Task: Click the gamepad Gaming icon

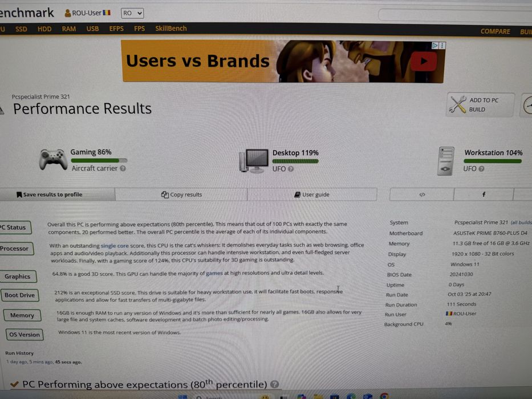Action: tap(53, 159)
